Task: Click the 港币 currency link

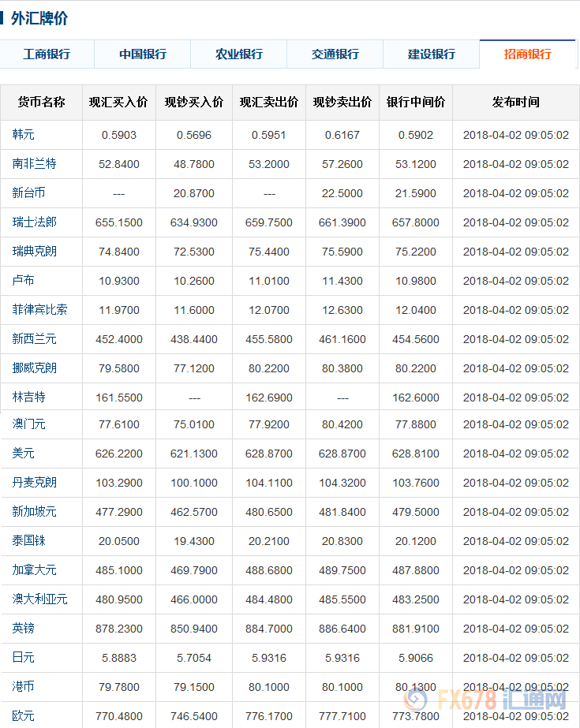Action: (23, 687)
